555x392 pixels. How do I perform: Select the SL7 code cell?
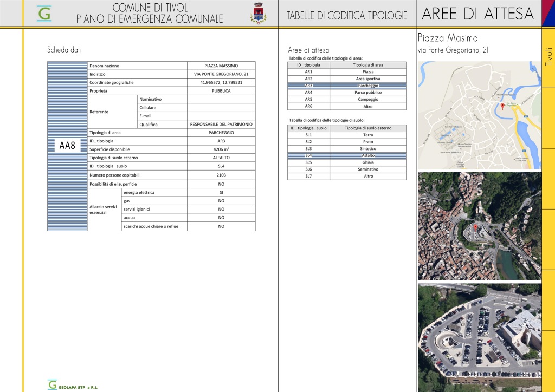point(308,176)
